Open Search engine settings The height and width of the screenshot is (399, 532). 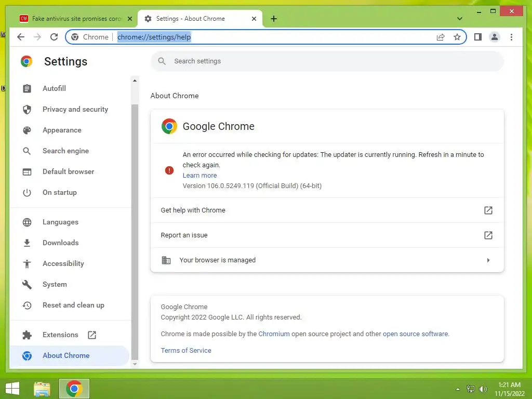point(70,151)
